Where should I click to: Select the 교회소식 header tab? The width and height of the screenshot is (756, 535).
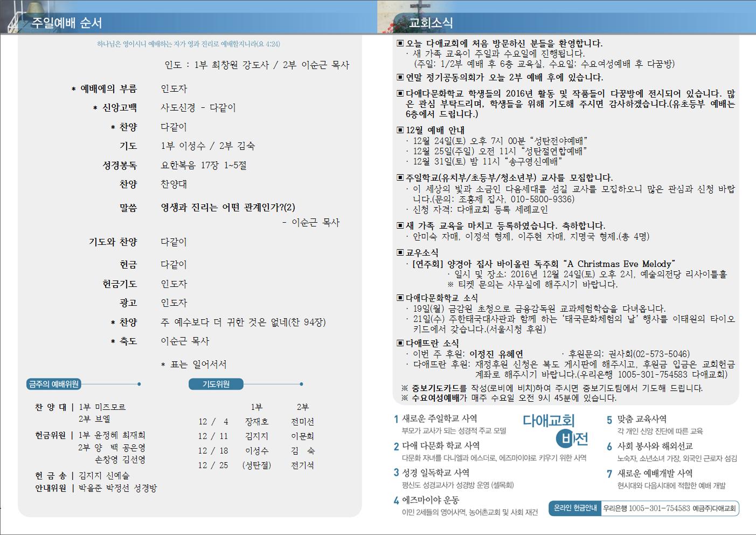point(431,23)
